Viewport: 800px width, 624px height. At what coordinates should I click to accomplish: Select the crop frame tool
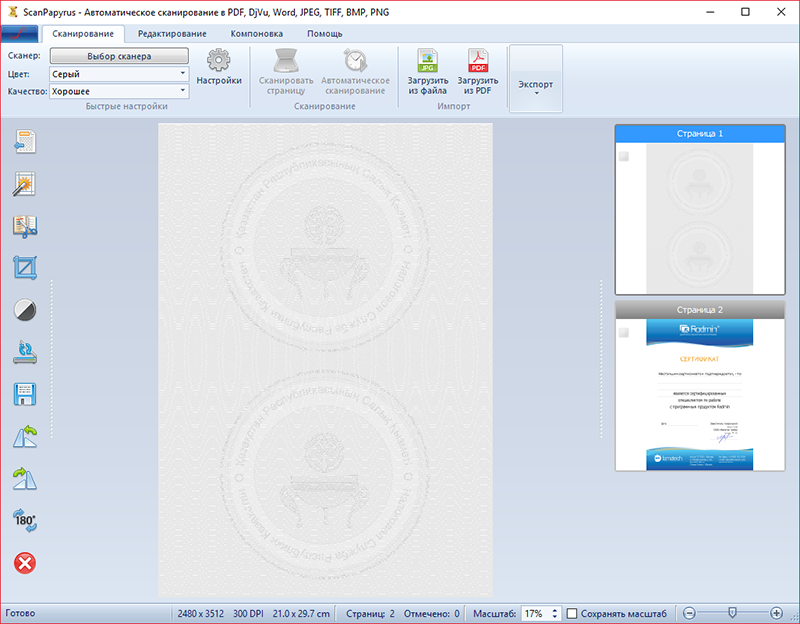[25, 268]
